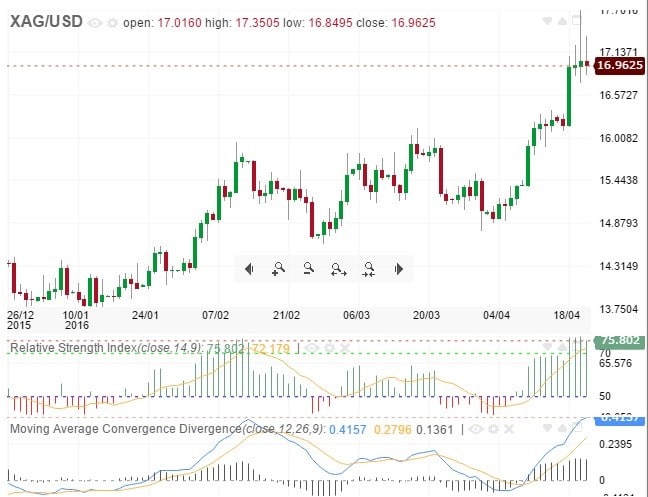Click the Relative Strength Index label

pyautogui.click(x=72, y=348)
